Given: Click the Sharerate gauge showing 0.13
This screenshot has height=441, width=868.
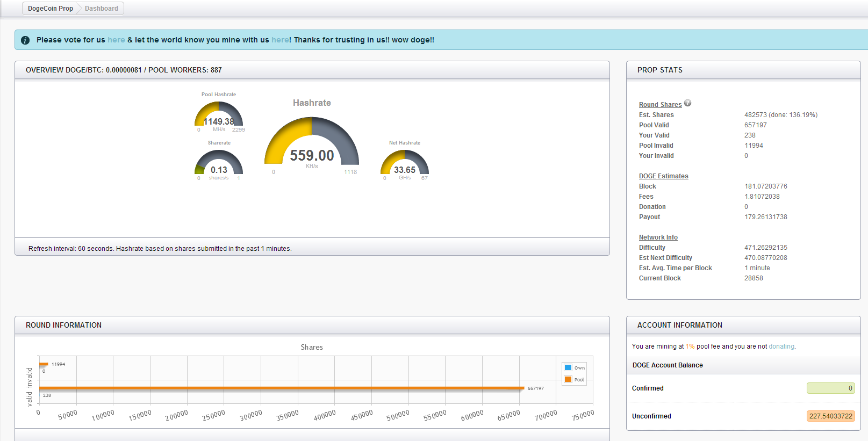Looking at the screenshot, I should 219,163.
